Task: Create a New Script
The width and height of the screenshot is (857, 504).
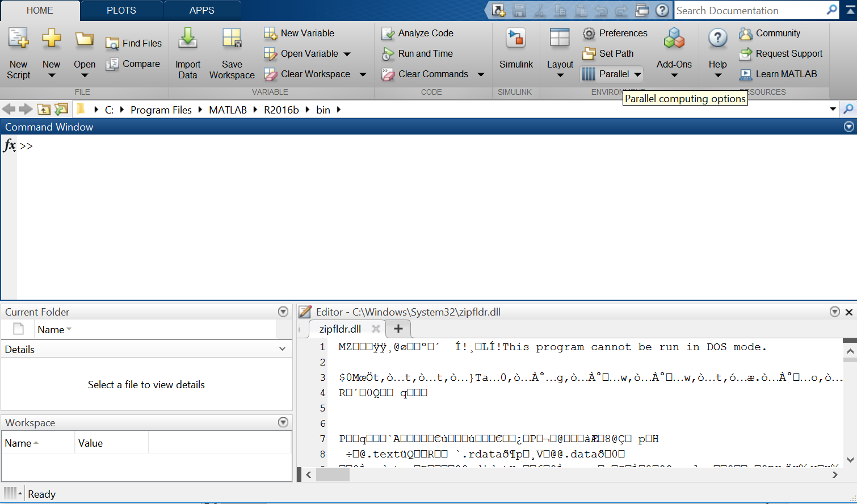Action: pyautogui.click(x=18, y=54)
